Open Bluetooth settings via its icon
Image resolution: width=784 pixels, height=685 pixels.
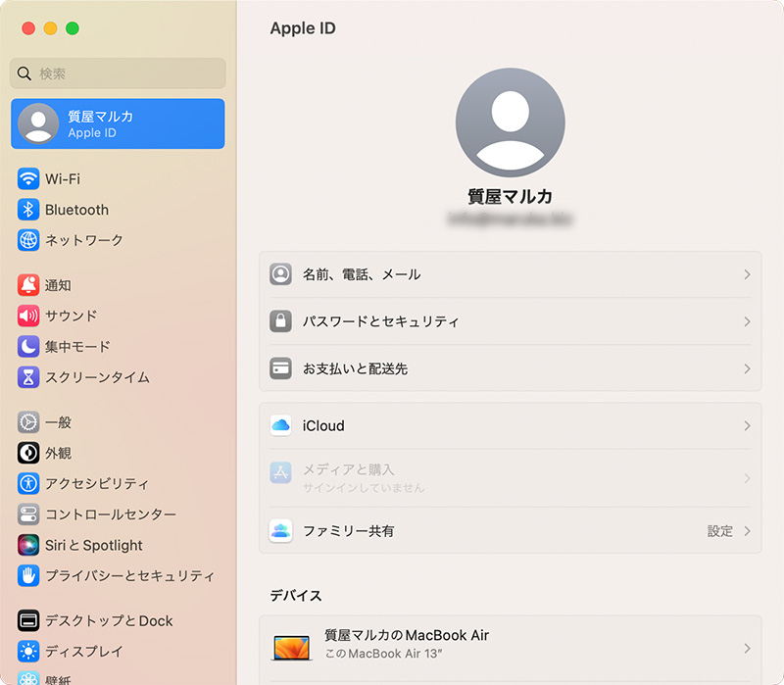(28, 210)
